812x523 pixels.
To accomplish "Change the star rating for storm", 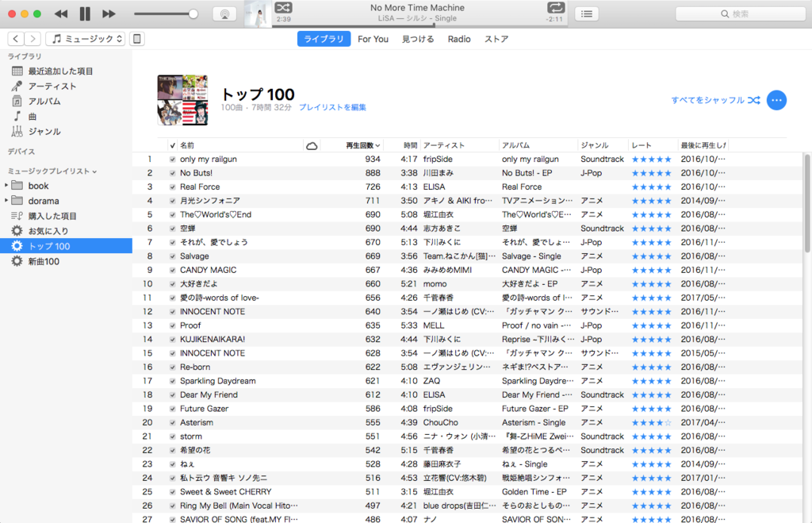I will [652, 436].
